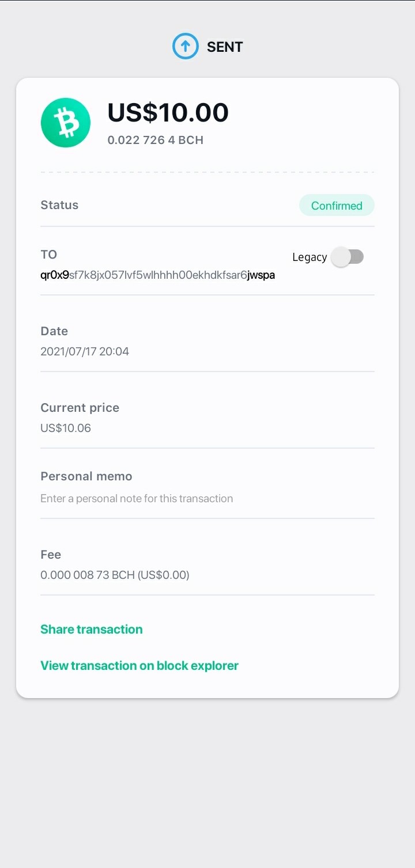Tap the green Bitcoin Cash logo
Screen dimensions: 415x868
coord(66,123)
